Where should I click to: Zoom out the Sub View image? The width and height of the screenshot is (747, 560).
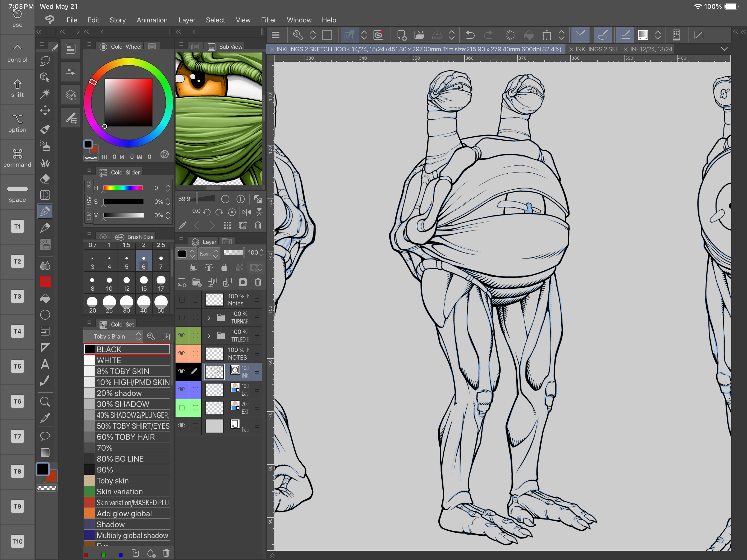pyautogui.click(x=225, y=199)
